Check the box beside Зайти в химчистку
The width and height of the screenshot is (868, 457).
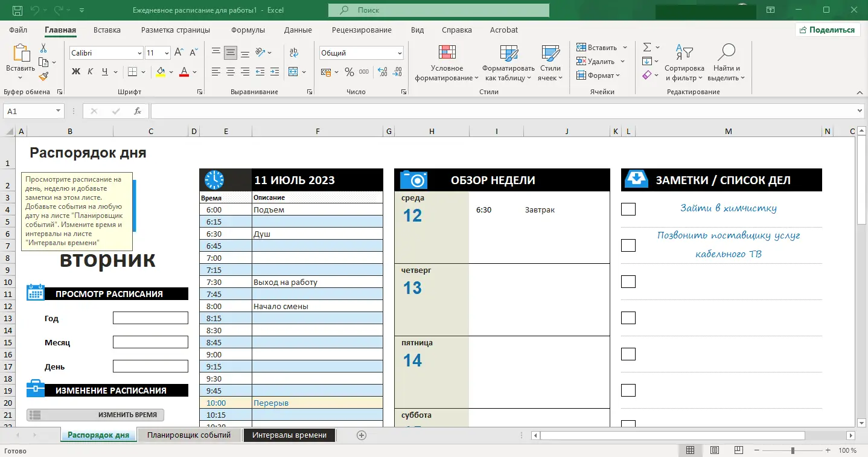(x=628, y=209)
